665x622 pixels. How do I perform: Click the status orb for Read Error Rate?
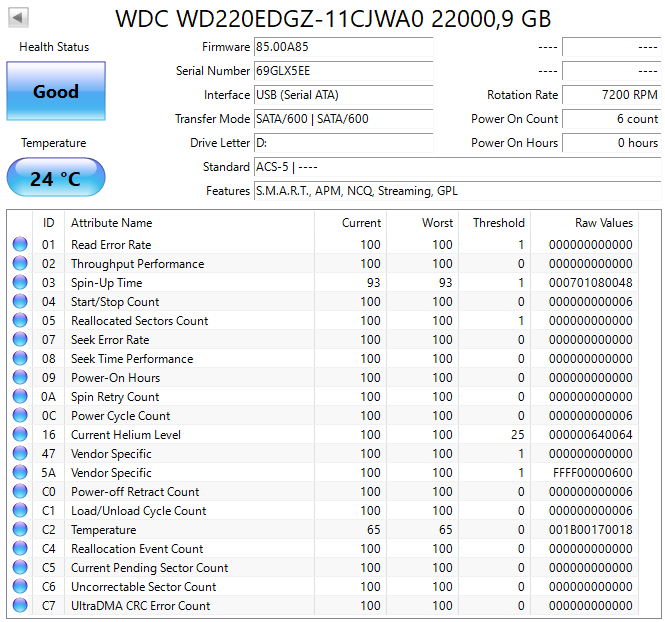click(20, 244)
